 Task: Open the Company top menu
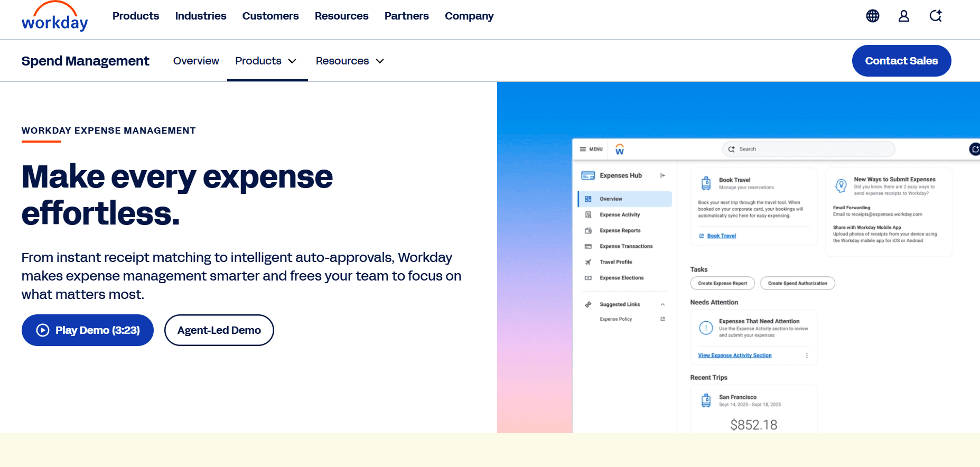[469, 16]
